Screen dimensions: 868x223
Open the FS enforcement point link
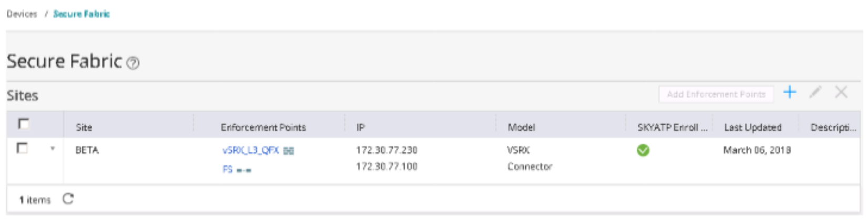point(227,169)
